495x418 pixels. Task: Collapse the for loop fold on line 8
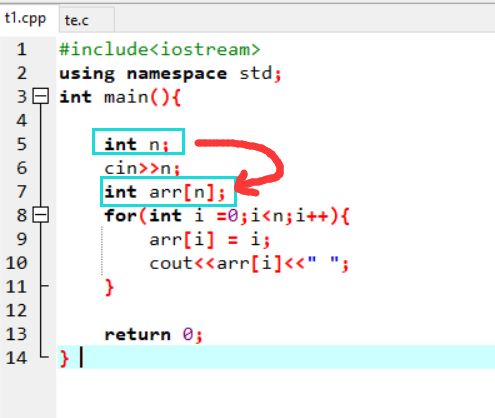click(x=41, y=215)
